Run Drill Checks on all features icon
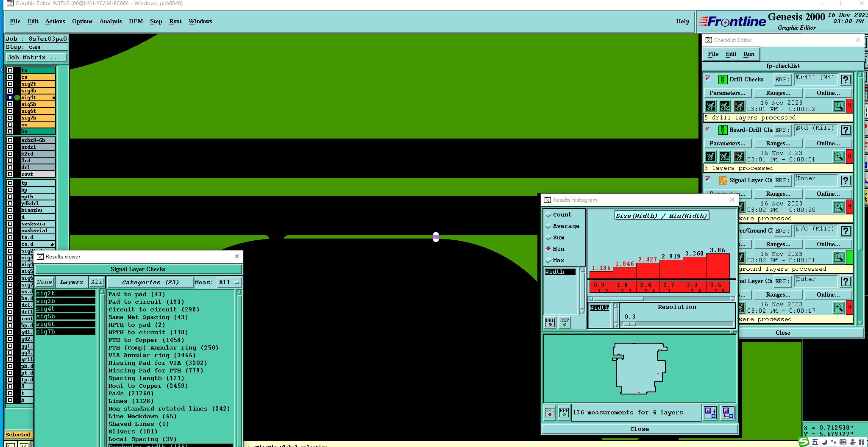Screen dimensions: 868x447 pos(711,106)
